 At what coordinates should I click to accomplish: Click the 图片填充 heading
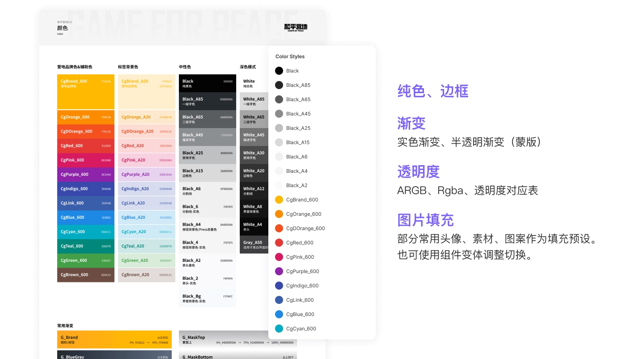point(425,220)
